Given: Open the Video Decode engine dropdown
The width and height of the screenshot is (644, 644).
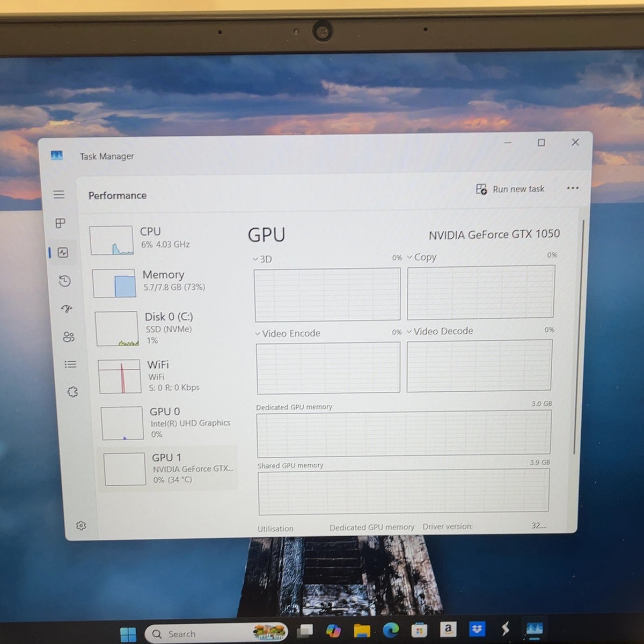Looking at the screenshot, I should tap(440, 331).
